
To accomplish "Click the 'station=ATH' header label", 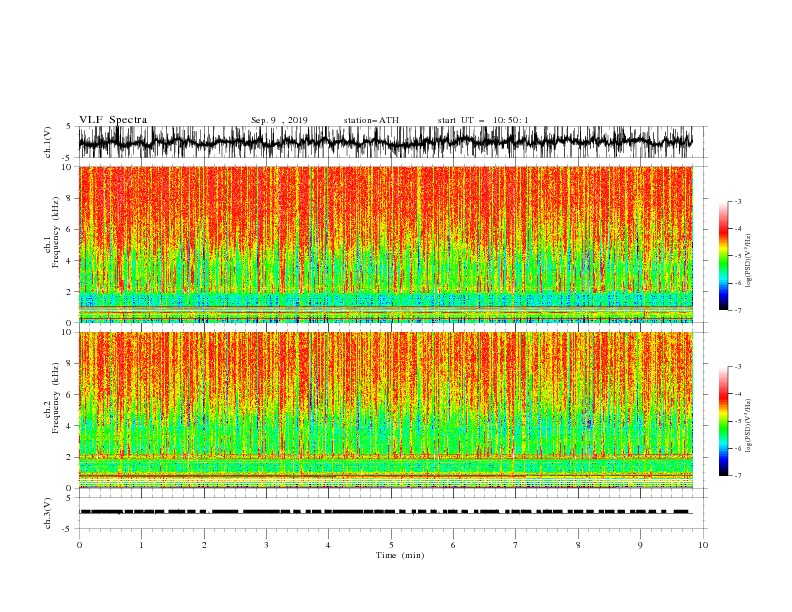I will (x=371, y=120).
